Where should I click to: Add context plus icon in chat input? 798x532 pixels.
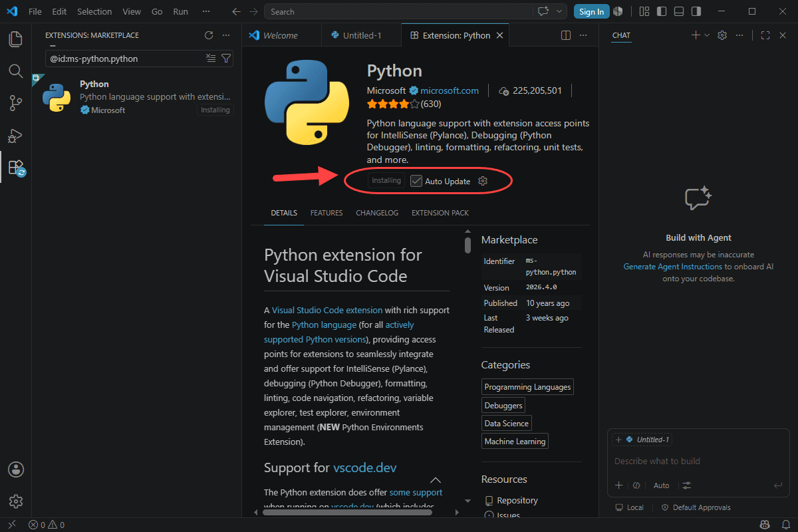619,485
